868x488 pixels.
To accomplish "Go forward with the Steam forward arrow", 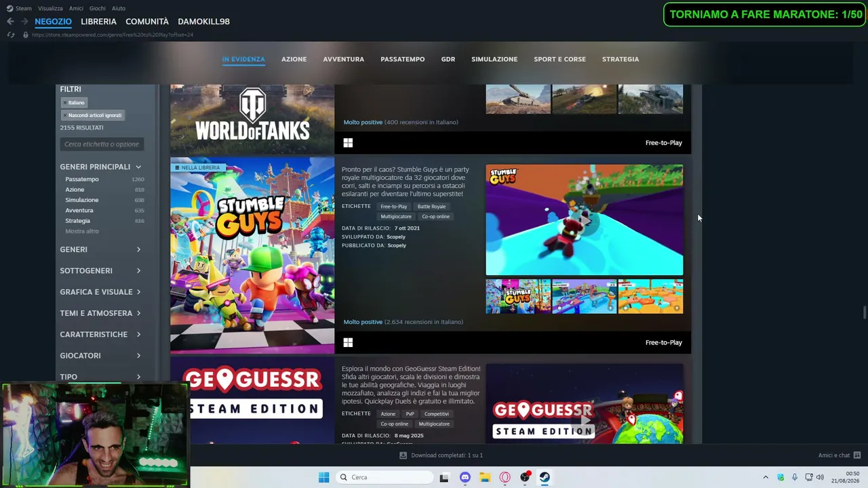I will (x=24, y=22).
